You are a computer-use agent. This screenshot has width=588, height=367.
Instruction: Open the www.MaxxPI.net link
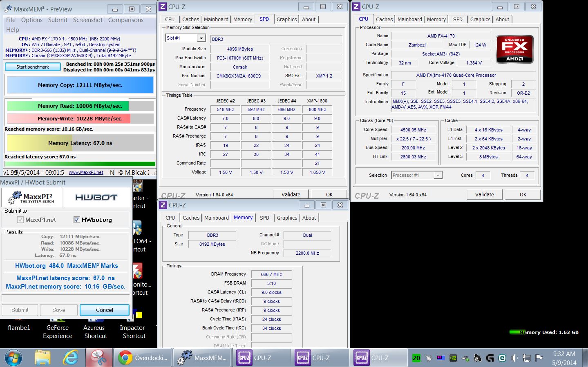coord(86,172)
